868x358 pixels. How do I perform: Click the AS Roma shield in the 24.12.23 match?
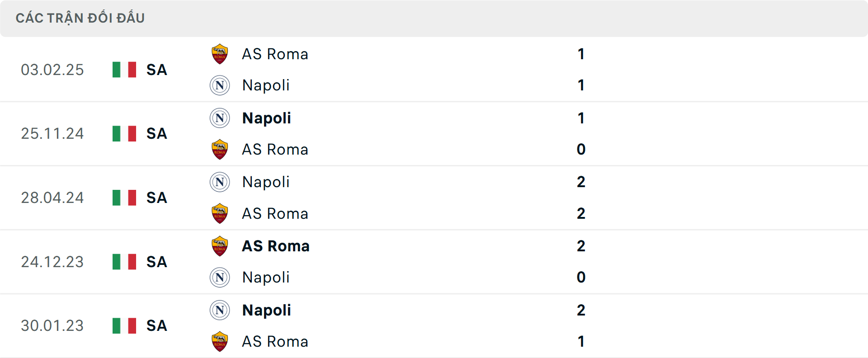(220, 246)
